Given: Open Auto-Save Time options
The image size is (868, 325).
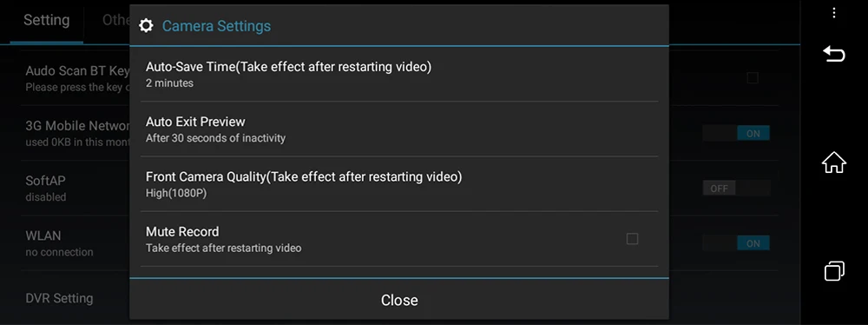Looking at the screenshot, I should coord(399,75).
